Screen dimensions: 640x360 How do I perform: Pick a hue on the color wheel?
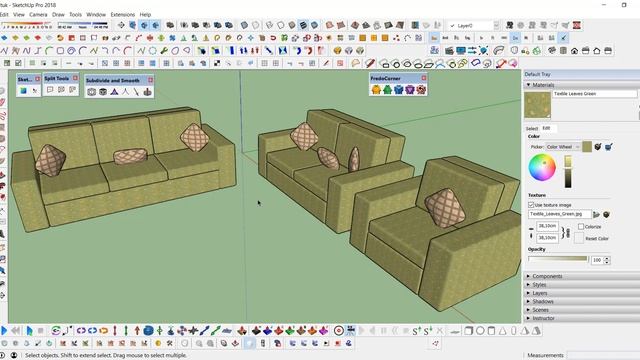pyautogui.click(x=542, y=167)
